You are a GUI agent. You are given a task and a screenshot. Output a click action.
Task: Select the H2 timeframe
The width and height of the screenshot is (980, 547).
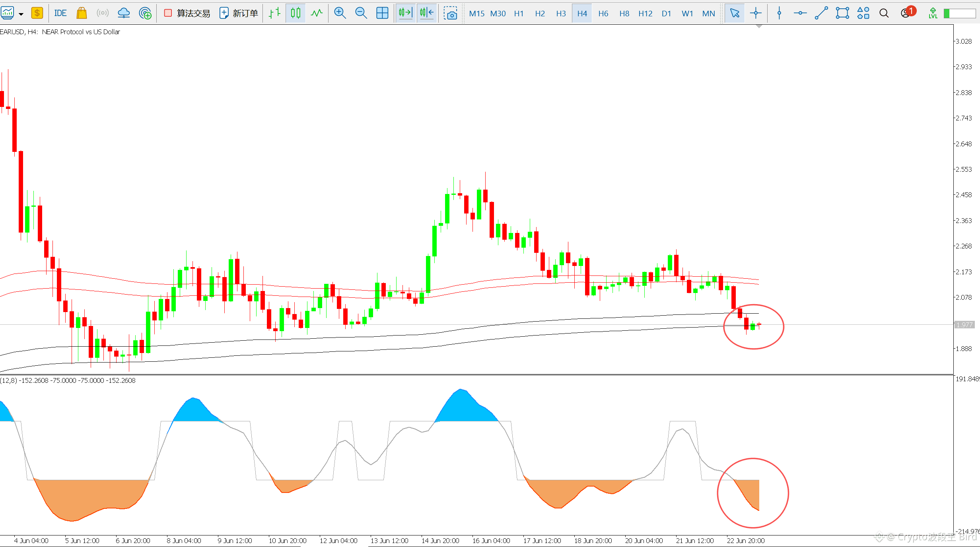pos(540,14)
